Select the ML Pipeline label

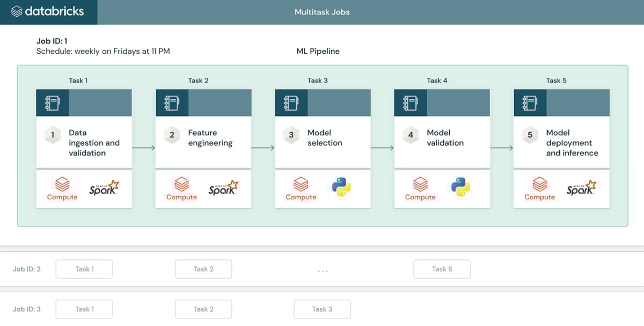click(x=317, y=51)
